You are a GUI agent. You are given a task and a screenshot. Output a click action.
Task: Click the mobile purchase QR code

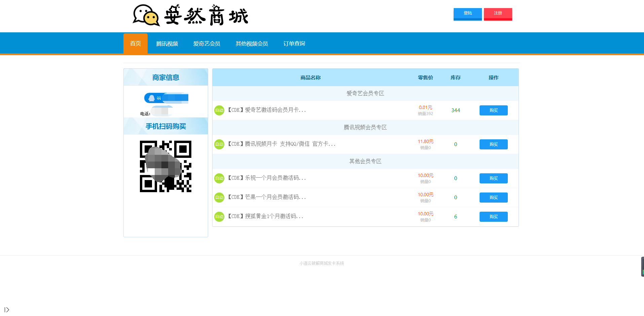point(165,166)
